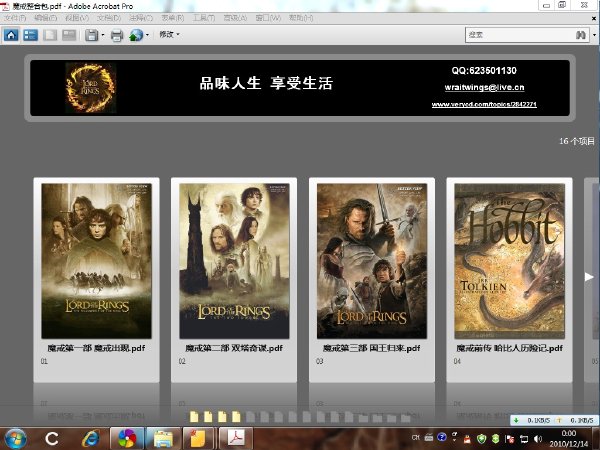Click the globe share icon
600x450 pixels.
(136, 35)
